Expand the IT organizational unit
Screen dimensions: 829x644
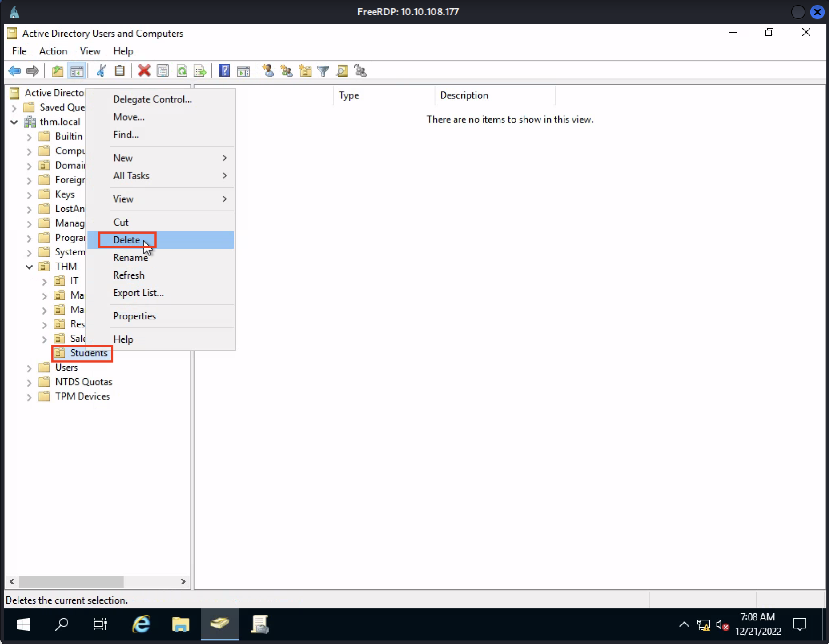44,281
